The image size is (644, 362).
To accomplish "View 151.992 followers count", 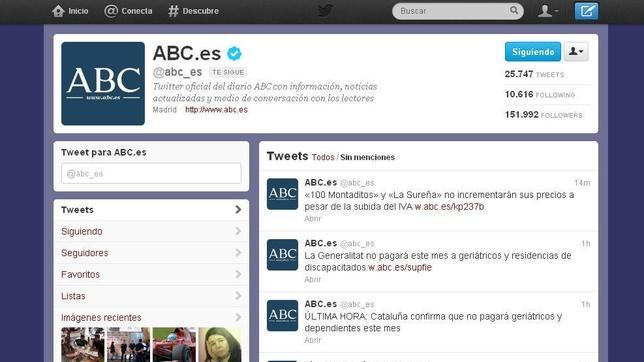I will click(543, 115).
